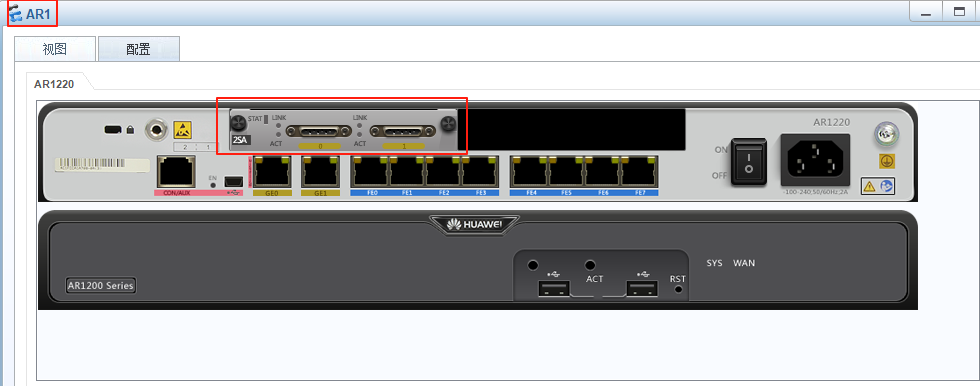Select the AR1220 device tab
The width and height of the screenshot is (980, 386).
[x=54, y=84]
